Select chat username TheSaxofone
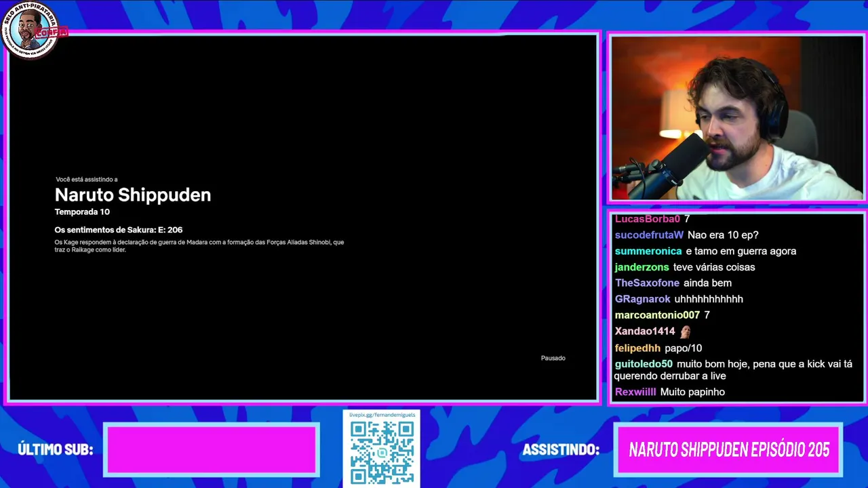 [647, 283]
